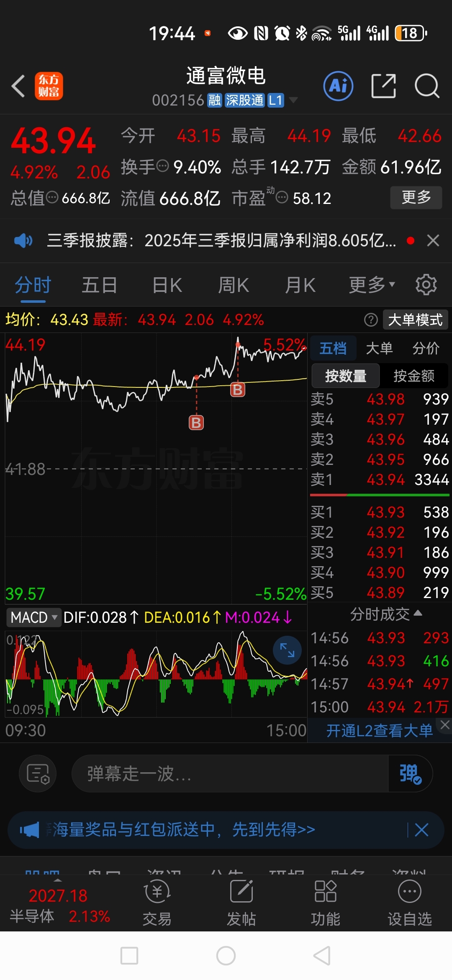The width and height of the screenshot is (452, 980).
Task: Open the barrage settings list icon
Action: pos(38,774)
